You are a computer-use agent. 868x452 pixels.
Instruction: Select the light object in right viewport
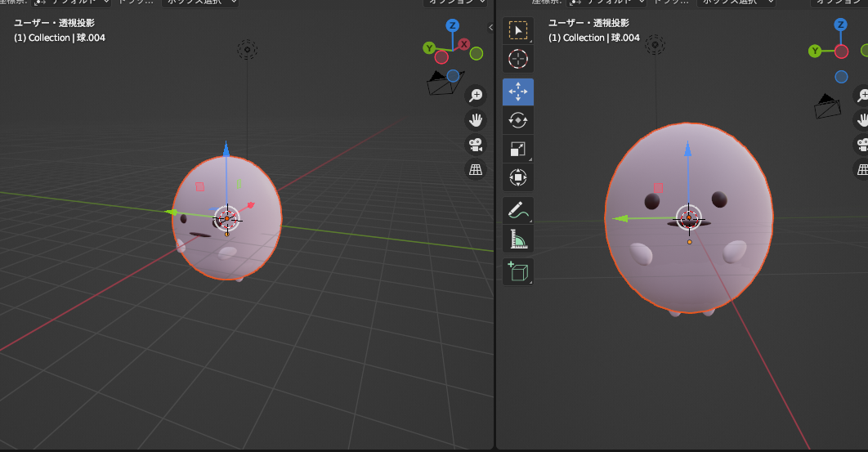[655, 44]
